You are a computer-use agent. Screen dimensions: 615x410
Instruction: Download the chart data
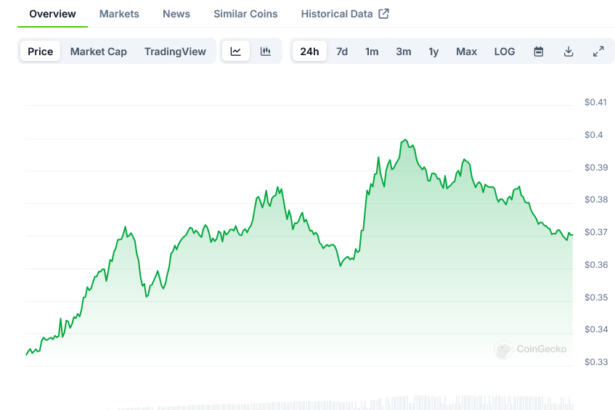[x=568, y=52]
